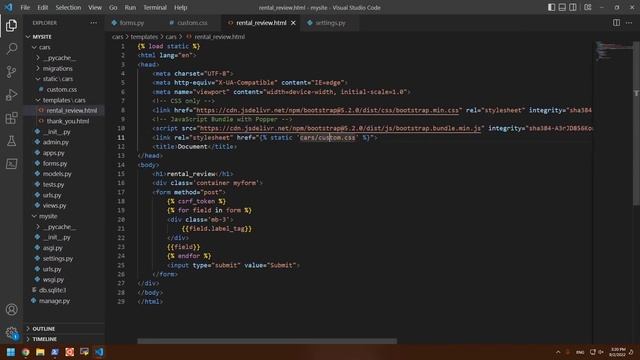Open the Windows Start button
The height and width of the screenshot is (360, 640).
pyautogui.click(x=11, y=352)
